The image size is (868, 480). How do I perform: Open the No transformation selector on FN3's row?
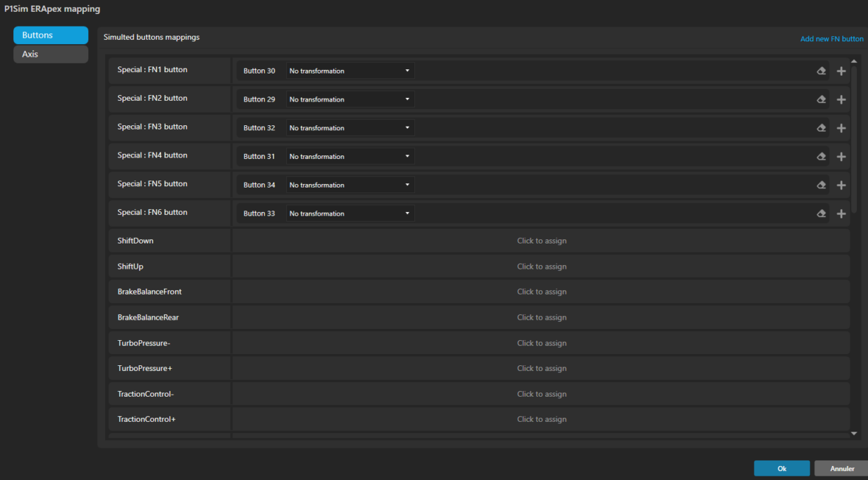click(350, 127)
